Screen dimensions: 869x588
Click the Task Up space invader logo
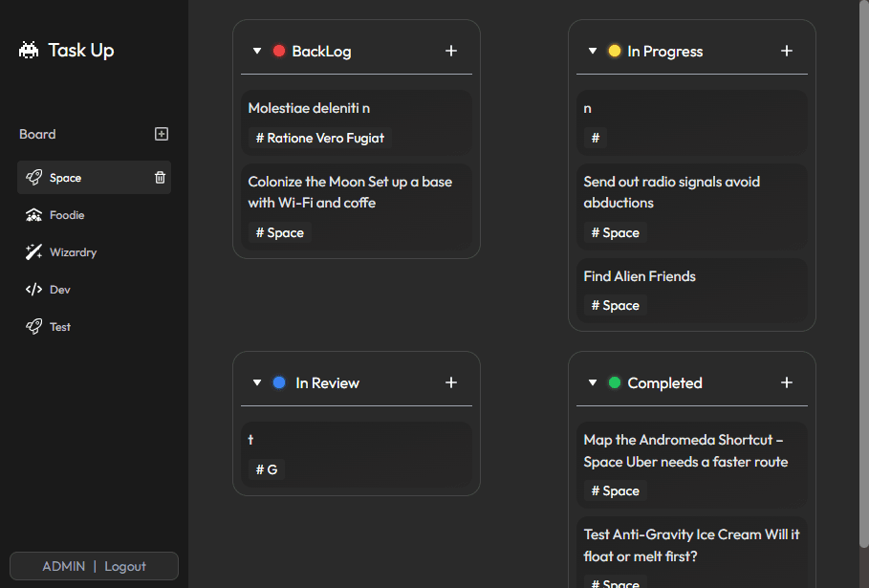click(29, 51)
